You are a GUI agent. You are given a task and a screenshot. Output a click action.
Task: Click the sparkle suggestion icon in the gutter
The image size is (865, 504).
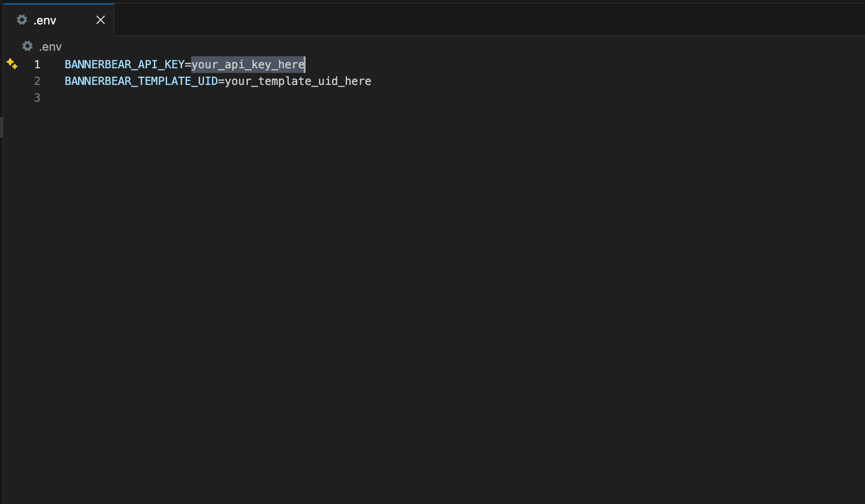click(12, 64)
